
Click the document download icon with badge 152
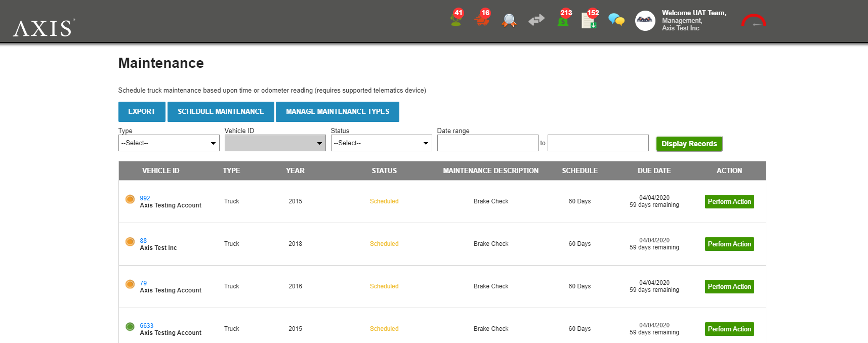tap(589, 20)
